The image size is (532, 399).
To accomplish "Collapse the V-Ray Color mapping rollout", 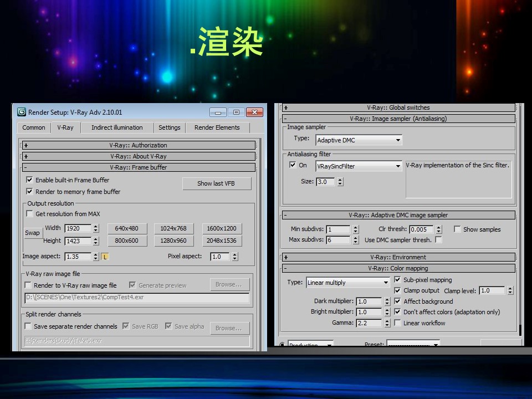I will coord(398,268).
